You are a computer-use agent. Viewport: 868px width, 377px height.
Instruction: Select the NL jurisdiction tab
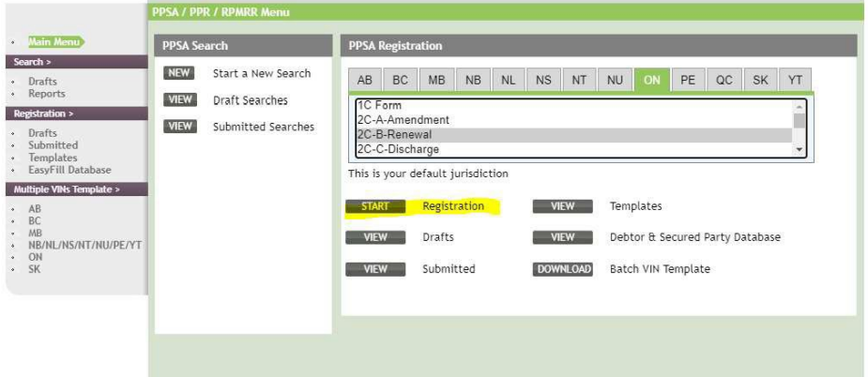(x=509, y=81)
